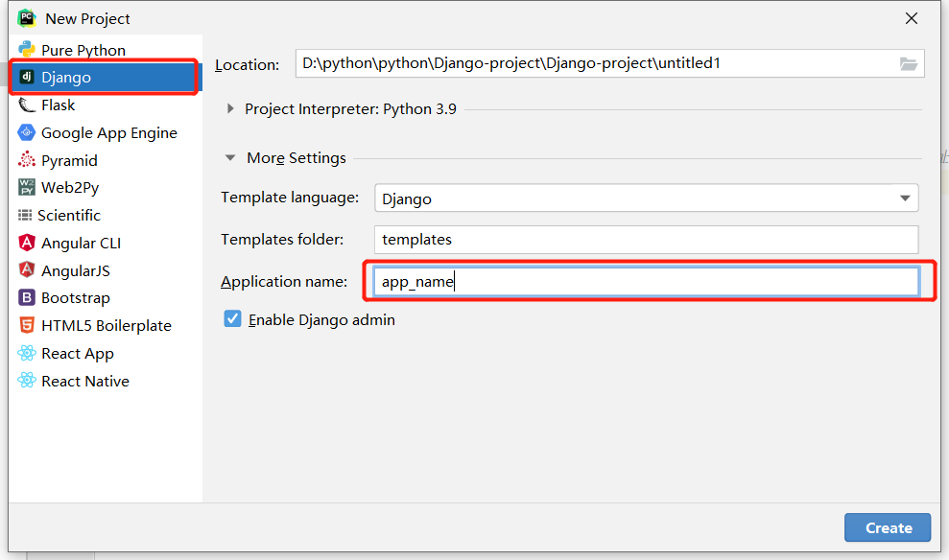Select the Web2Py icon in the list
This screenshot has width=949, height=560.
pyautogui.click(x=27, y=188)
